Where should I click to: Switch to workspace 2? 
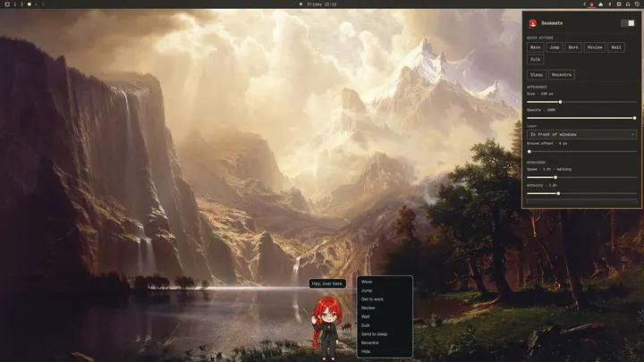[x=21, y=4]
